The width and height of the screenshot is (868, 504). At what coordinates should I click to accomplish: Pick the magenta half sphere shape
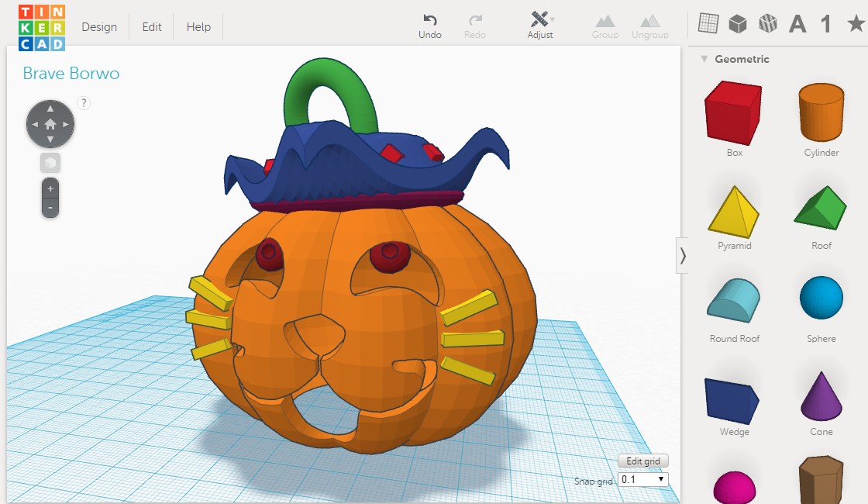pos(735,488)
